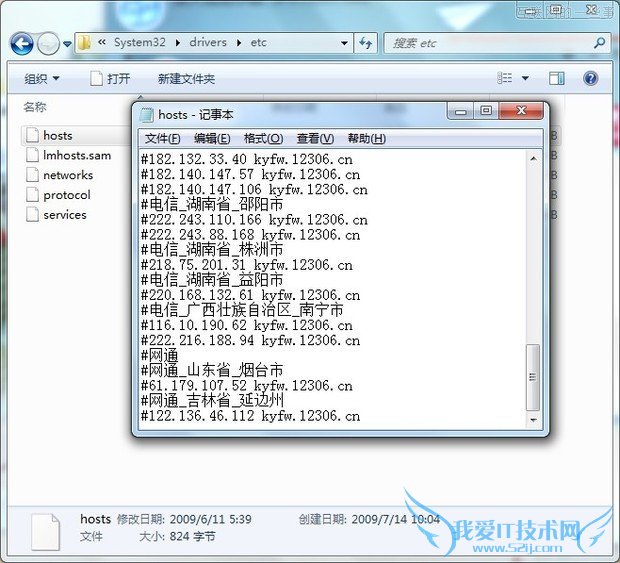The height and width of the screenshot is (563, 620).
Task: Minimize the hosts Notepad window
Action: [460, 111]
